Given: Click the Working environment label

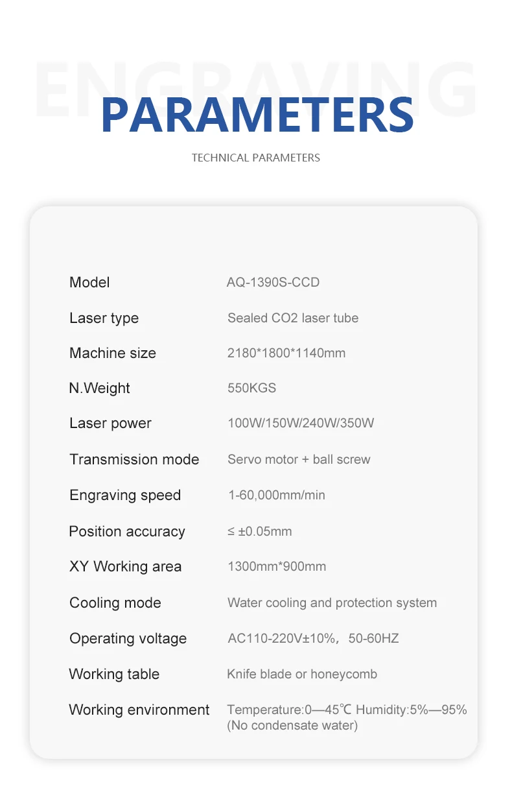Looking at the screenshot, I should tap(139, 710).
